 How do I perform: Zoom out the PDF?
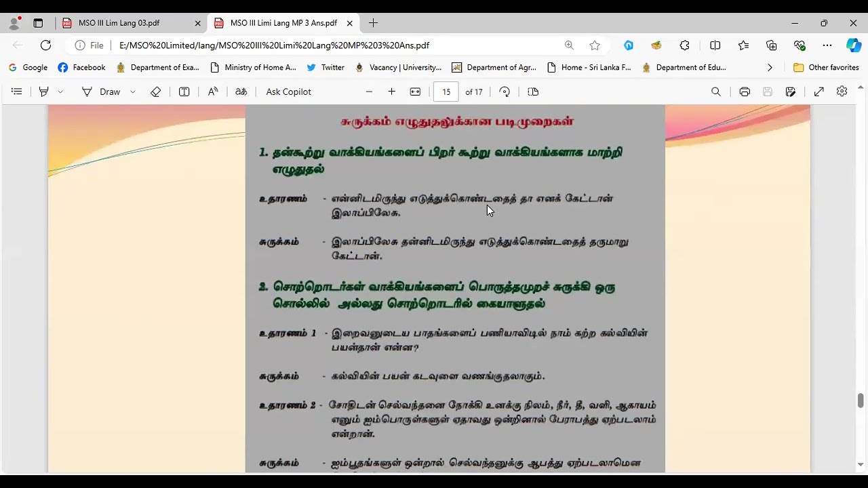[x=369, y=91]
